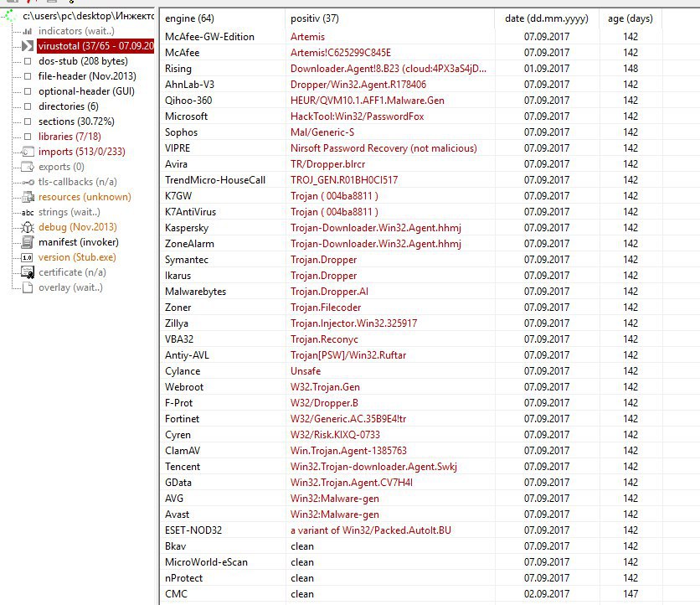Screen dimensions: 700x605
Task: Select the MicroWorld-eScan engine row
Action: click(x=411, y=562)
